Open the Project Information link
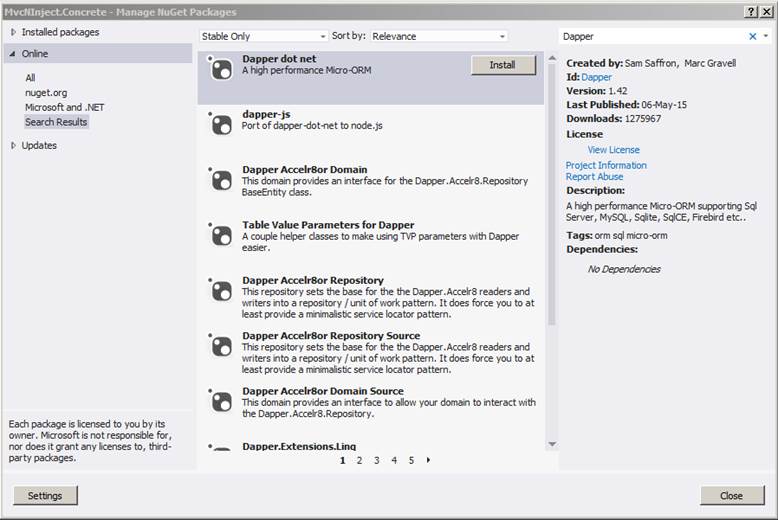 (x=606, y=165)
